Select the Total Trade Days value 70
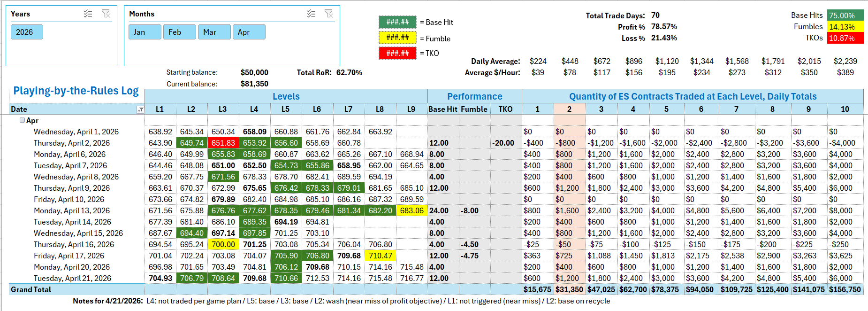The width and height of the screenshot is (868, 311). [655, 16]
